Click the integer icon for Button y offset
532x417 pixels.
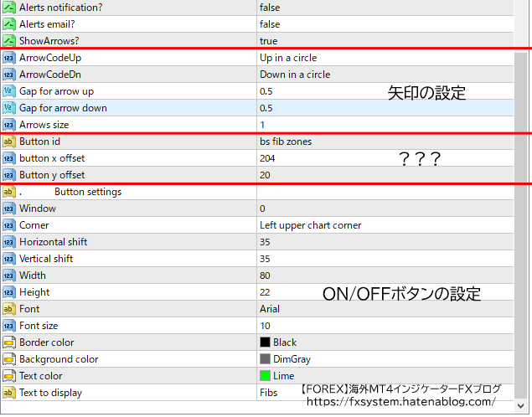click(x=9, y=175)
